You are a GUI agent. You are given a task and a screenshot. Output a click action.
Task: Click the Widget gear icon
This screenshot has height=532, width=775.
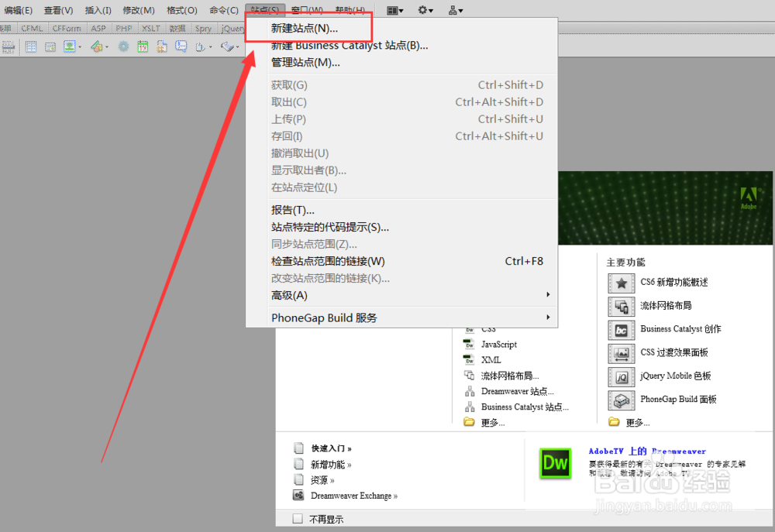click(123, 47)
